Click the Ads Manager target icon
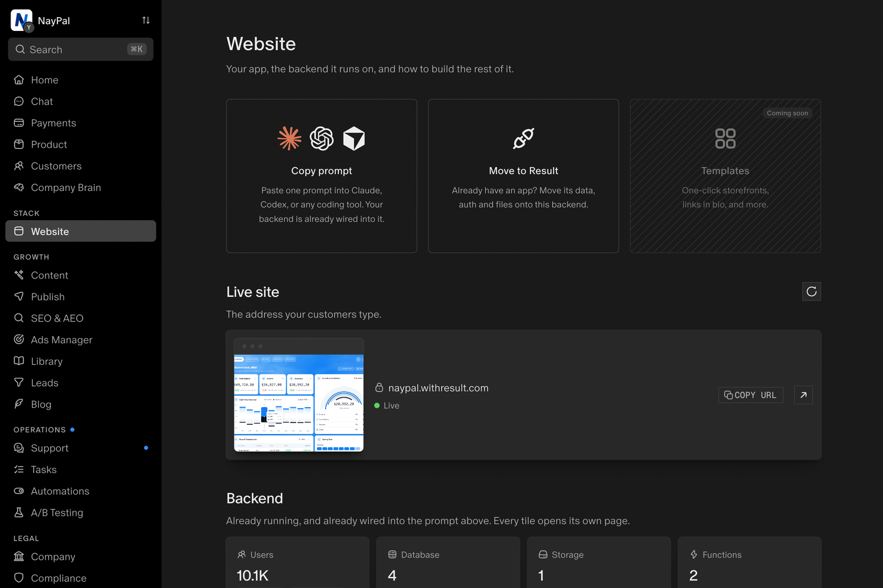Image resolution: width=883 pixels, height=588 pixels. [19, 339]
